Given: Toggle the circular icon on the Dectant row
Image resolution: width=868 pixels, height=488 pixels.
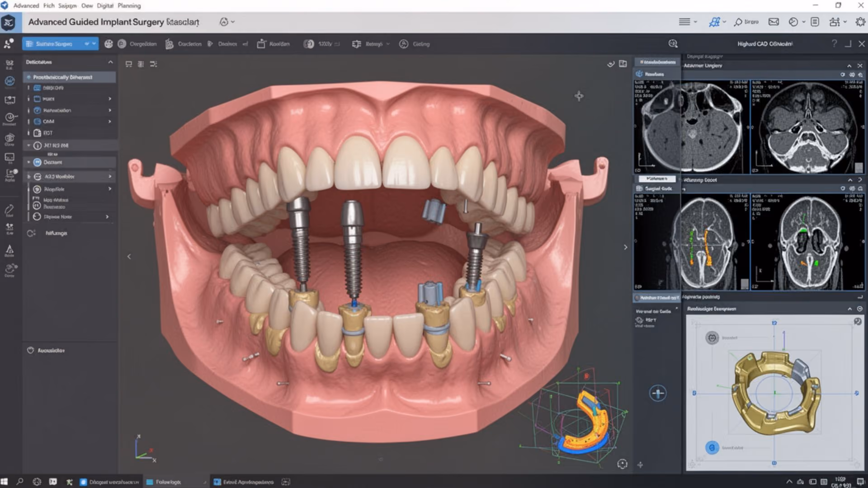Looking at the screenshot, I should tap(38, 162).
